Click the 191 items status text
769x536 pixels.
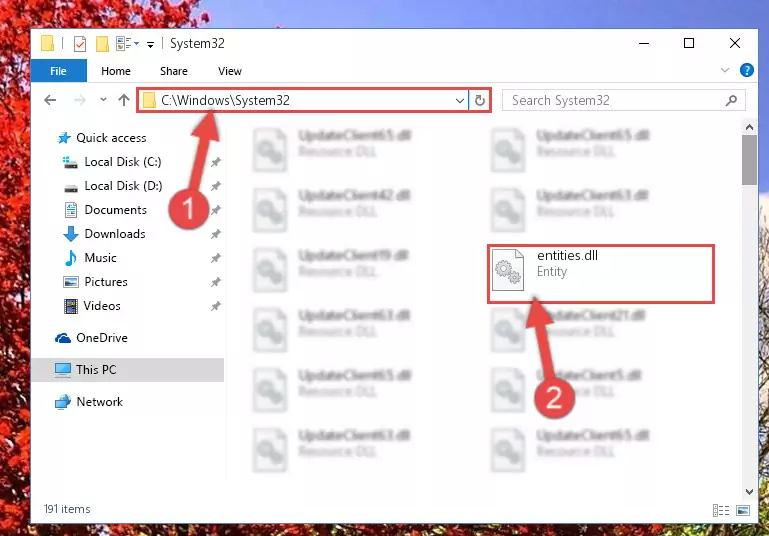67,509
